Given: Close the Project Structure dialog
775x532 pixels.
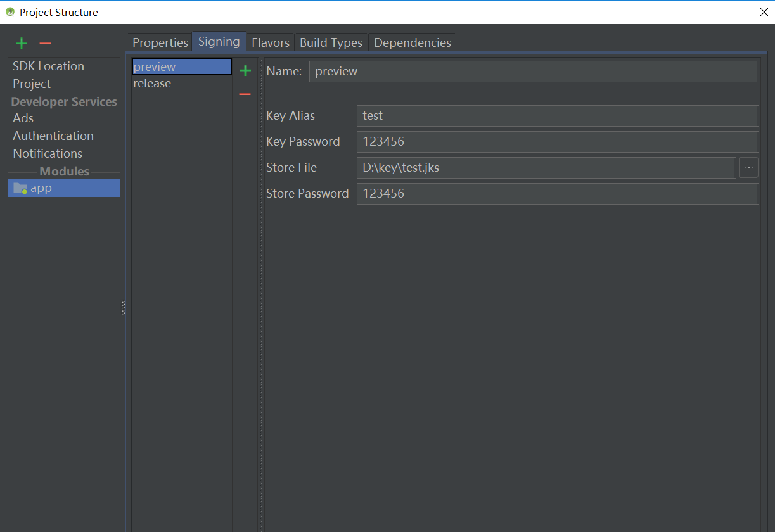Looking at the screenshot, I should (764, 12).
